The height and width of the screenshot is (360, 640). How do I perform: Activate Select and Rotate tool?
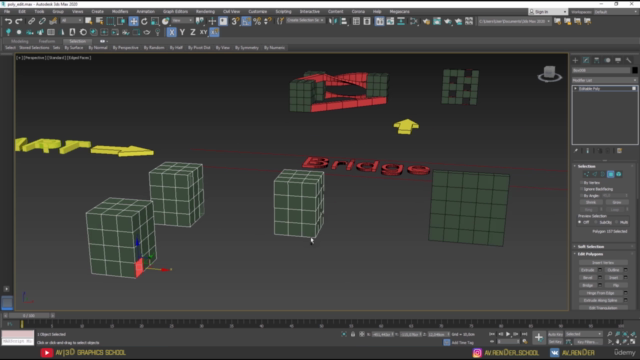[144, 21]
